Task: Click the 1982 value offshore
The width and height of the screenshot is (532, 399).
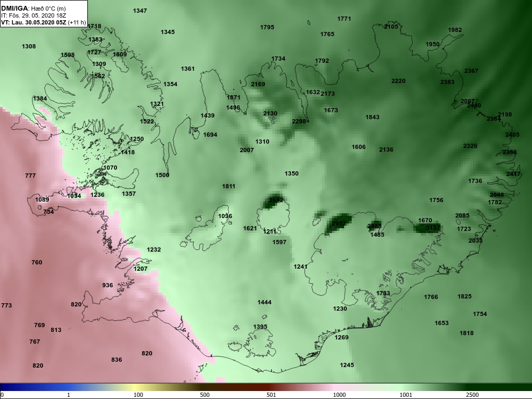Action: coord(455,30)
